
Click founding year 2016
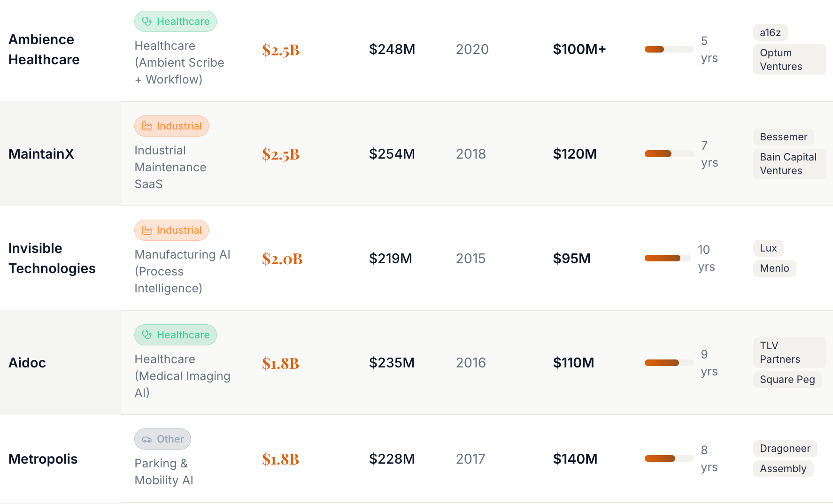[x=471, y=363]
